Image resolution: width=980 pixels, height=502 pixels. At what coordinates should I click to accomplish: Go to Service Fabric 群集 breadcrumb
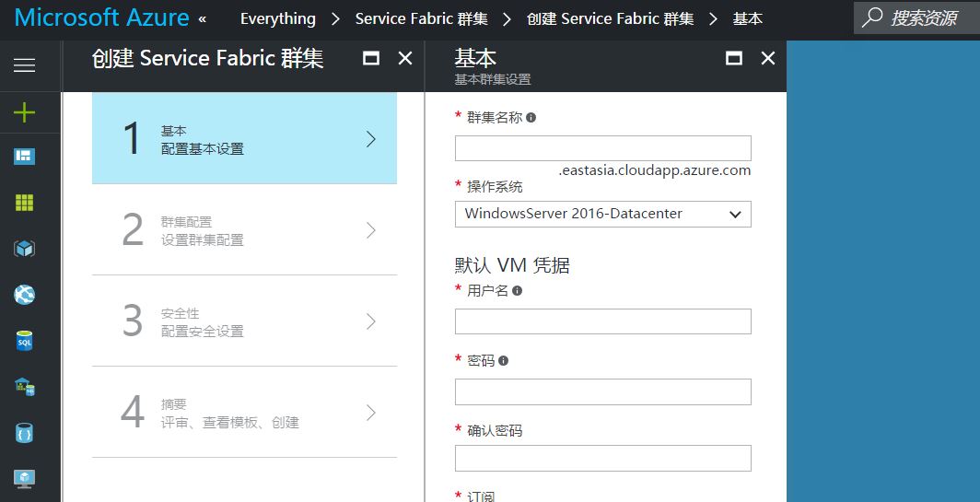point(422,18)
